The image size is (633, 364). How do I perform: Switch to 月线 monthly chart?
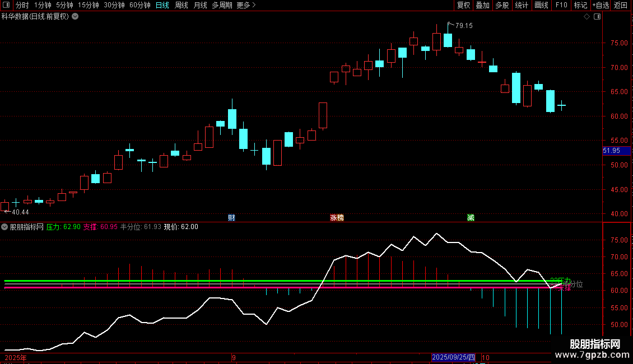(200, 5)
